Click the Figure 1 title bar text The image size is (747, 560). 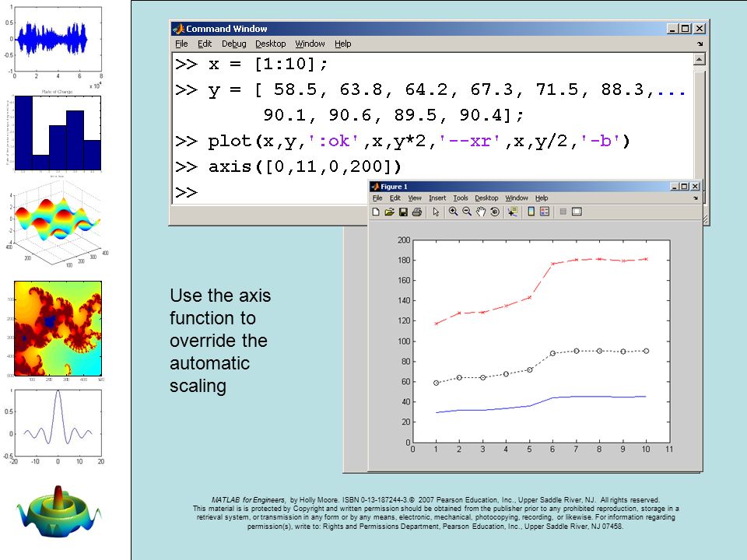click(x=394, y=187)
